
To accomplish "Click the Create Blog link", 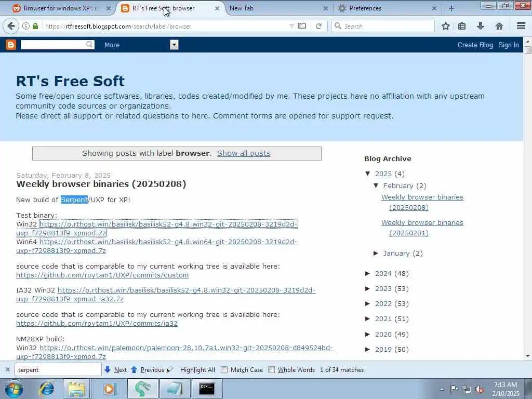I will [475, 45].
